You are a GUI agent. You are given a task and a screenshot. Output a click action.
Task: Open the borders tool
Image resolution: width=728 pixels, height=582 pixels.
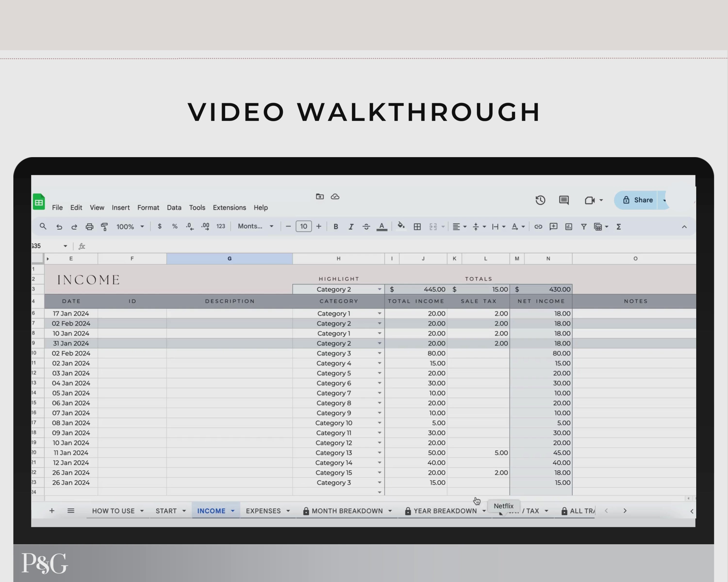(417, 227)
